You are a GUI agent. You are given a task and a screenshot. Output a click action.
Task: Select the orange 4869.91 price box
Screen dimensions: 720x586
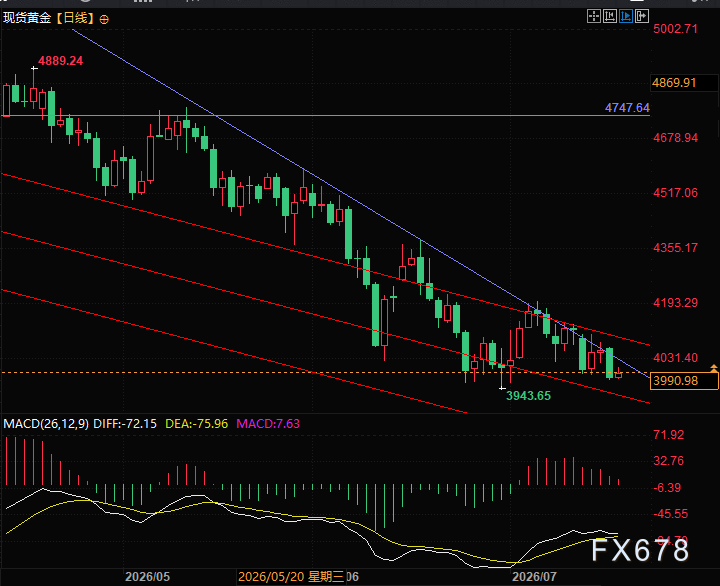click(x=684, y=83)
